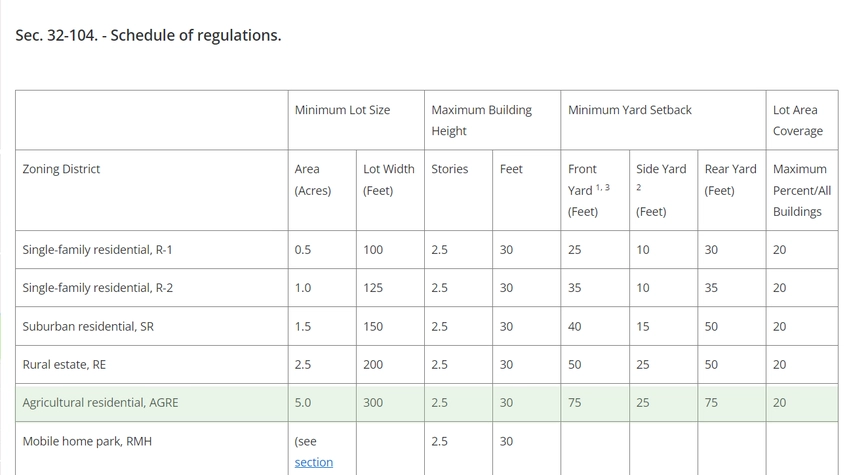Click the Rural estate, RE row label
The height and width of the screenshot is (475, 849).
click(64, 365)
